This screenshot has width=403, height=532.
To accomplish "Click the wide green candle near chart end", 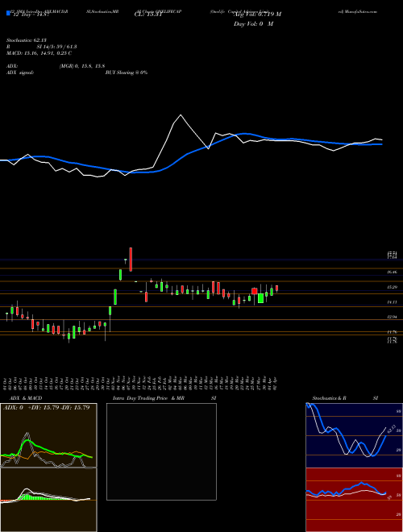I will click(260, 298).
